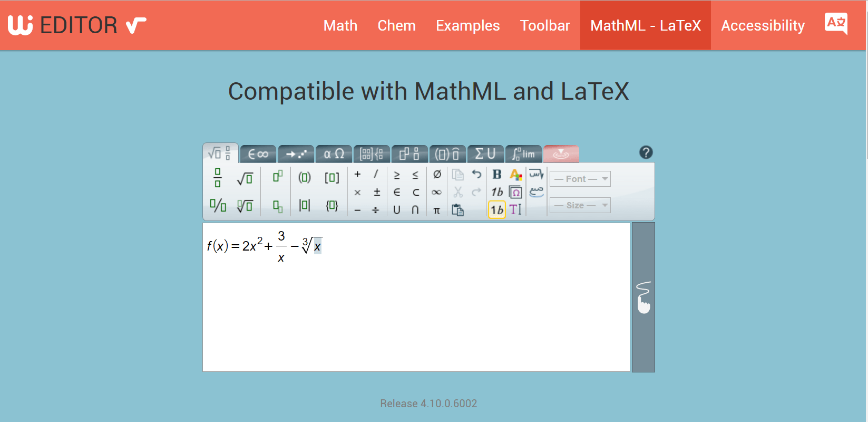Viewport: 868px width, 422px height.
Task: Insert square brackets template
Action: pos(332,178)
